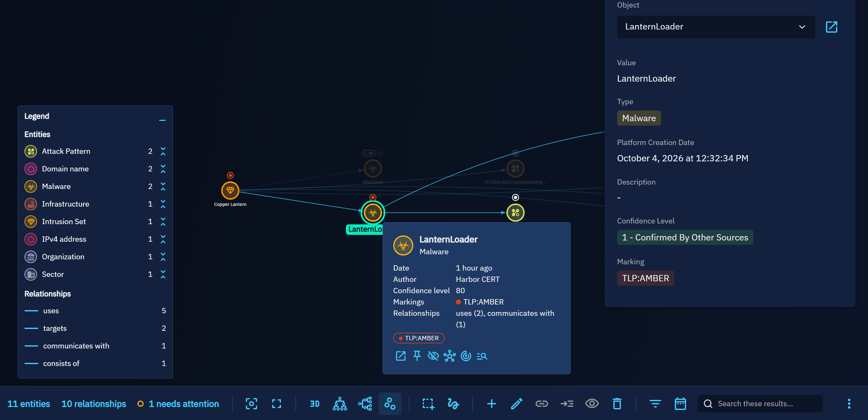Collapse Infrastructure entities in legend

click(163, 204)
